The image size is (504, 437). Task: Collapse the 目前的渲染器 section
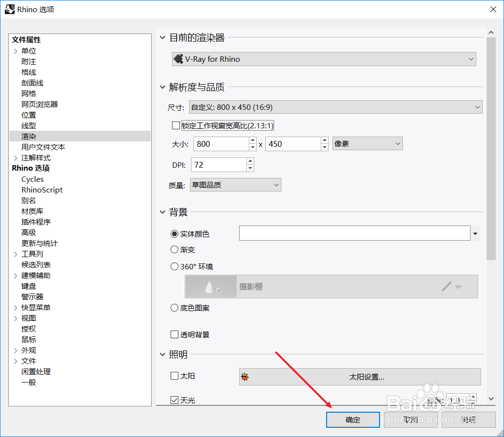163,37
